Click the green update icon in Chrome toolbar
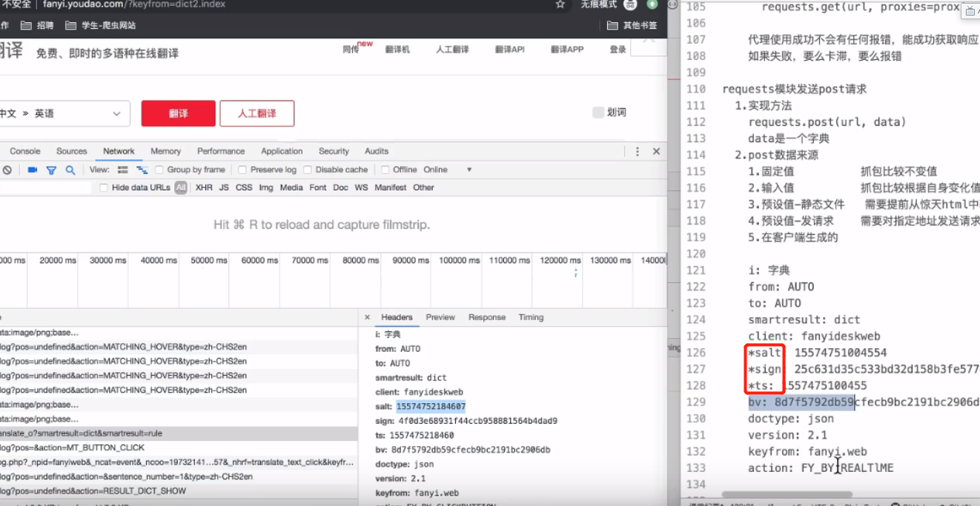This screenshot has height=506, width=980. tap(652, 4)
